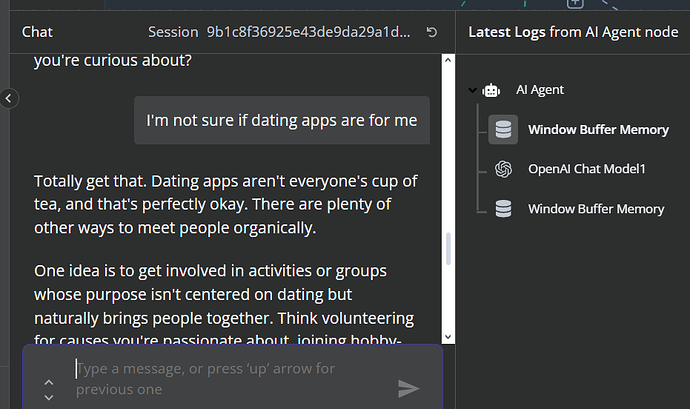Open the OpenAI Chat Model1 log entry
This screenshot has height=409, width=690.
coord(587,169)
